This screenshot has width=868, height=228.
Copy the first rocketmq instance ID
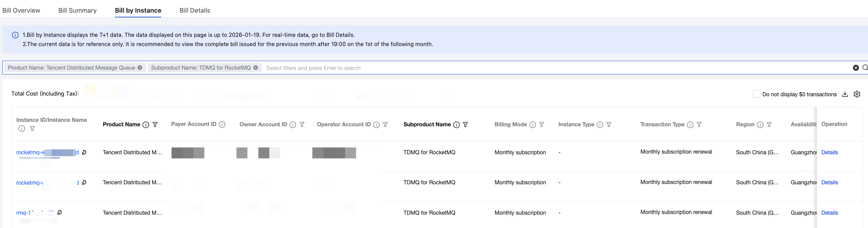(x=84, y=152)
